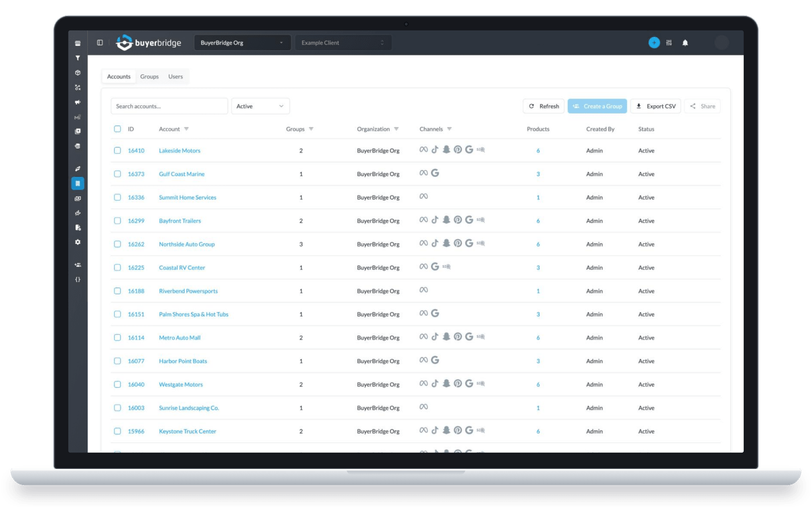812x507 pixels.
Task: Select the checkbox for Riverbend Powersports
Action: pos(117,291)
